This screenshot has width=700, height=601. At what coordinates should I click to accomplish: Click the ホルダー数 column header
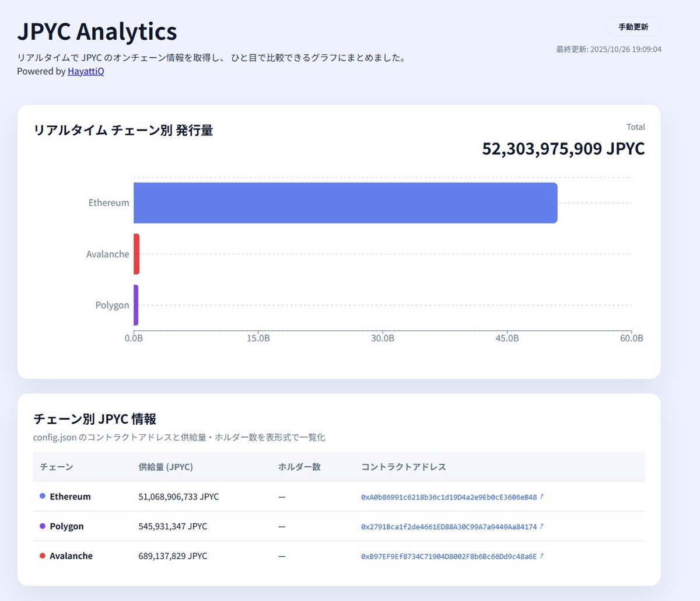click(299, 467)
